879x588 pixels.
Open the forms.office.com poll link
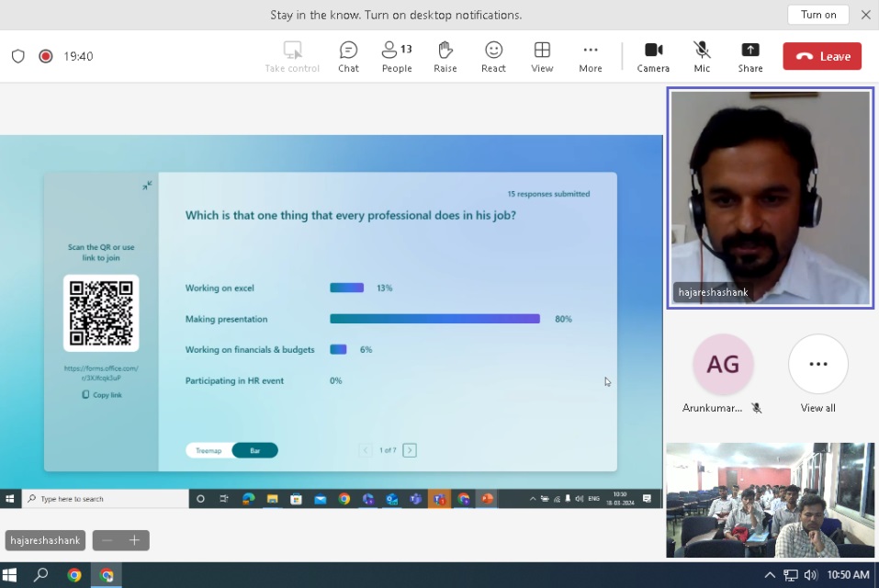(101, 373)
